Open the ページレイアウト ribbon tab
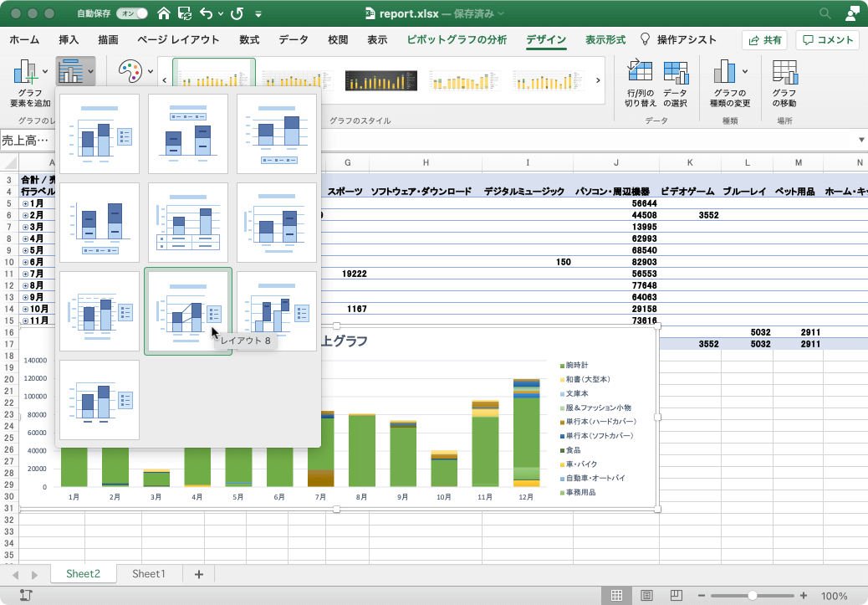Screen dimensions: 868x605 pyautogui.click(x=178, y=39)
